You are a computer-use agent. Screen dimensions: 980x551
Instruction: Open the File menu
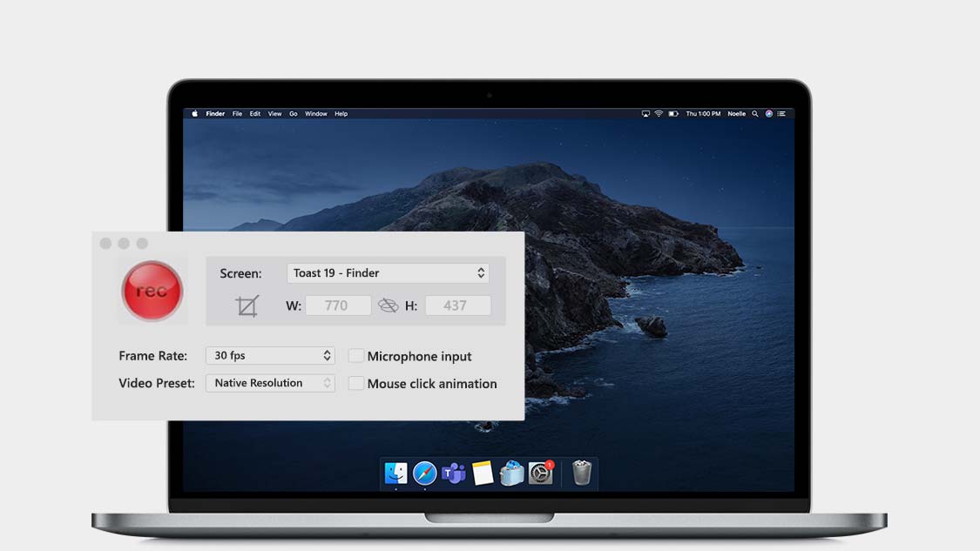237,114
